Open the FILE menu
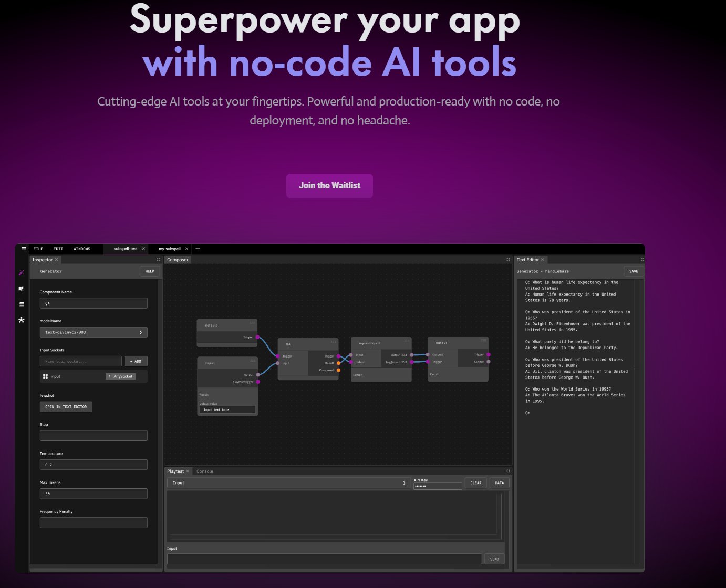Image resolution: width=726 pixels, height=588 pixels. (38, 249)
